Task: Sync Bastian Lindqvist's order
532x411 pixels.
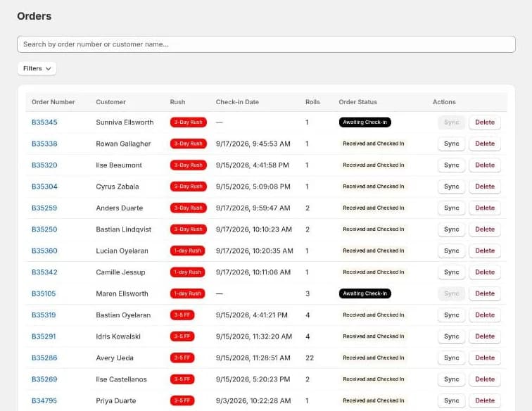Action: (452, 229)
